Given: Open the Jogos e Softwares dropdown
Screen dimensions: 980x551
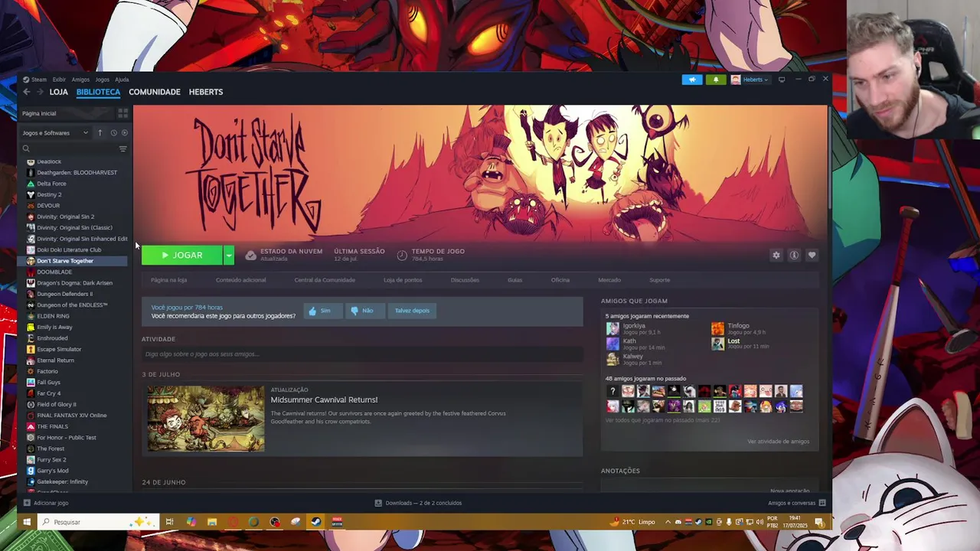Looking at the screenshot, I should [x=55, y=132].
